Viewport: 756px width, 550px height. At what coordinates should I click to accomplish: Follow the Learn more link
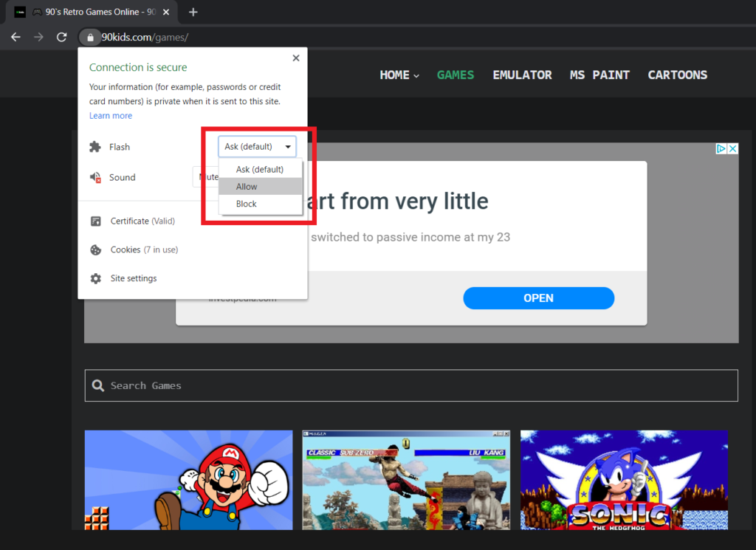pyautogui.click(x=111, y=116)
